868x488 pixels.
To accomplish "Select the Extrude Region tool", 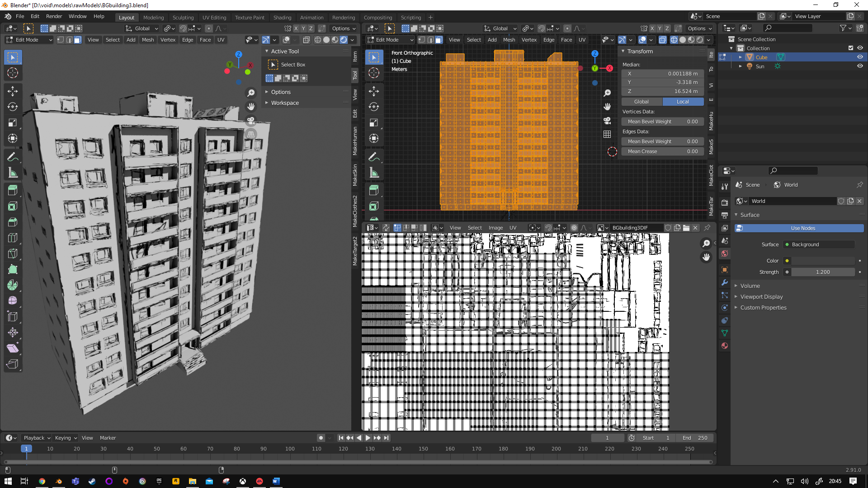I will (13, 190).
